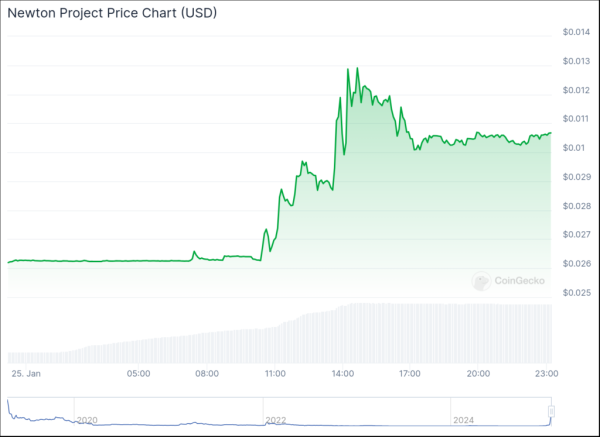Click the Newton Project Price Chart title
Image resolution: width=600 pixels, height=437 pixels.
click(115, 15)
